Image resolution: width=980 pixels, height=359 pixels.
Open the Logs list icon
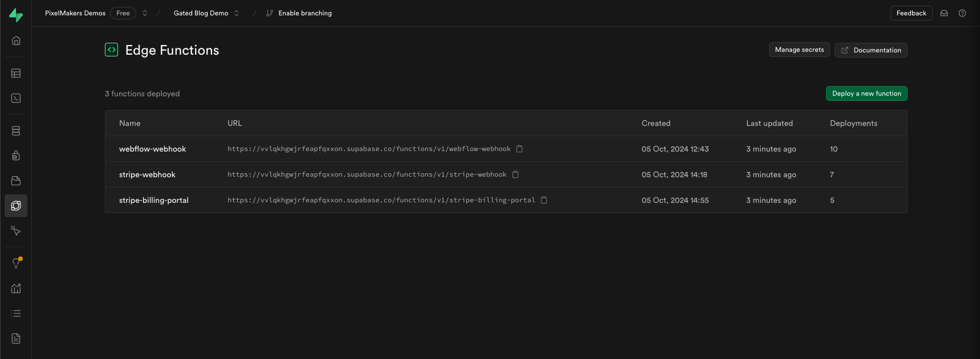click(16, 313)
